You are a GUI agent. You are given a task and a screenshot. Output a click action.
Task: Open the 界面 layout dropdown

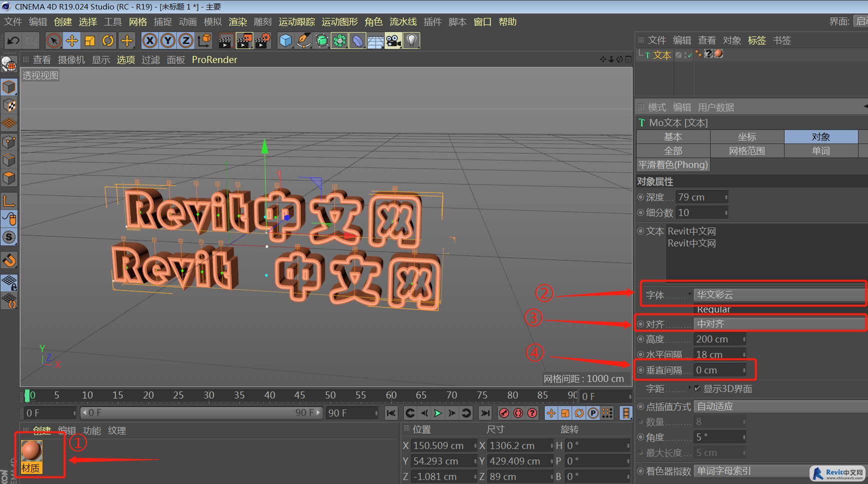861,21
